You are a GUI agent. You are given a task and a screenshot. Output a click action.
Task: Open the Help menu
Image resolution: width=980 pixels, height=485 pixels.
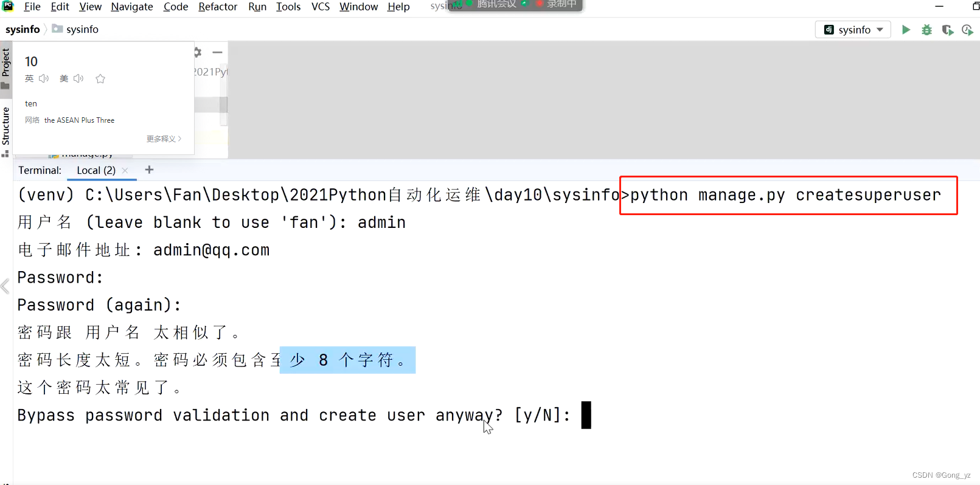tap(398, 7)
